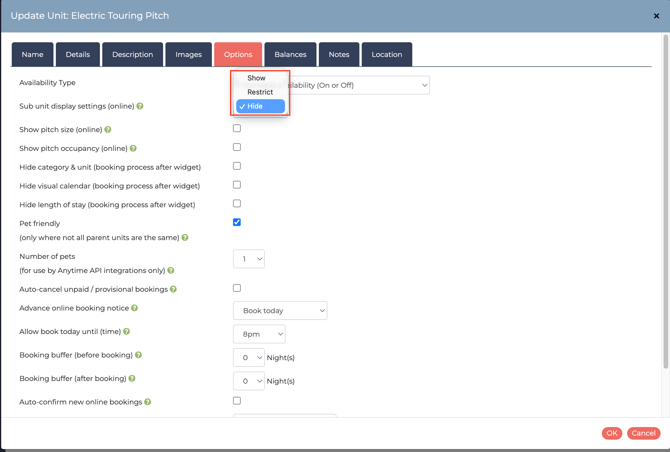
Task: Click help icon next to Show pitch size
Action: pos(108,129)
